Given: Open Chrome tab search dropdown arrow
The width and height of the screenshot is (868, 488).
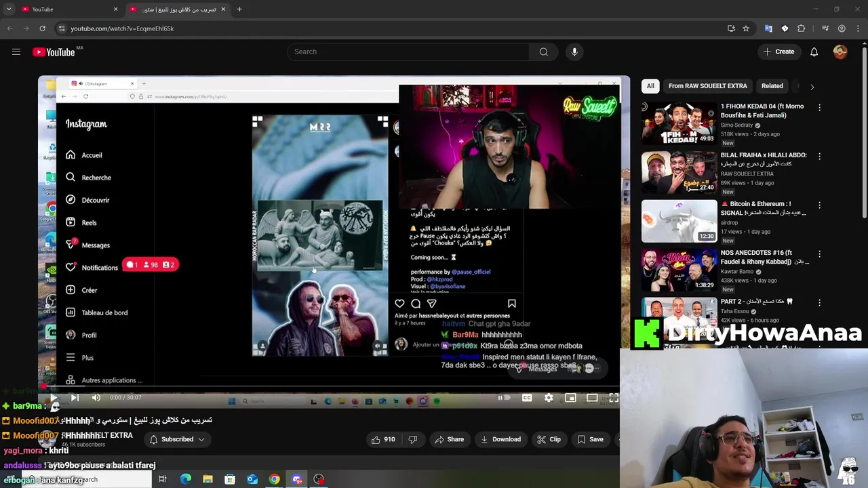Looking at the screenshot, I should click(9, 9).
